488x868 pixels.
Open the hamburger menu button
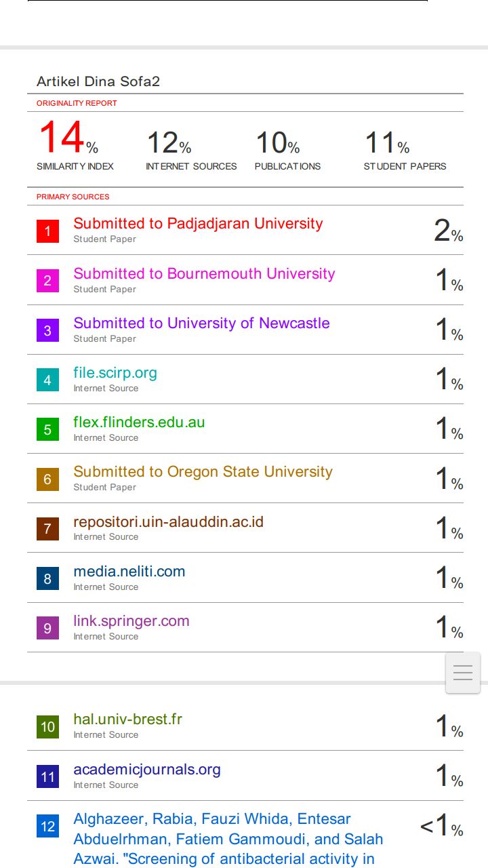(463, 673)
